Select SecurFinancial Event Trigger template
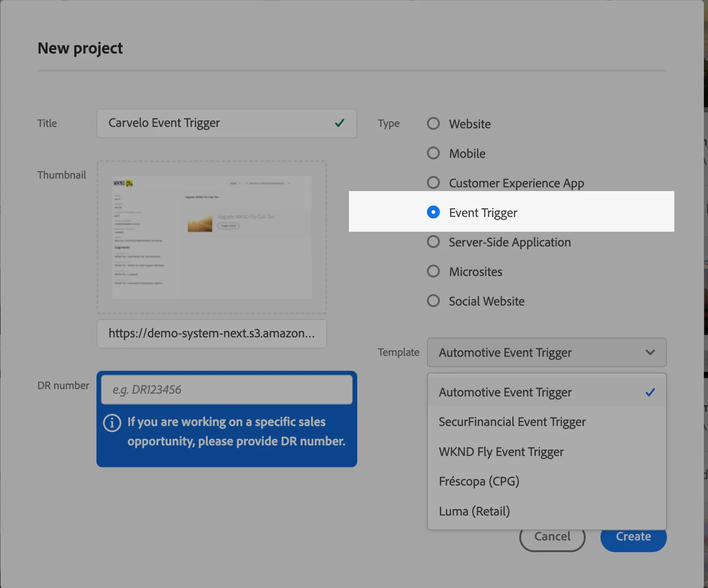The image size is (708, 588). [x=547, y=422]
